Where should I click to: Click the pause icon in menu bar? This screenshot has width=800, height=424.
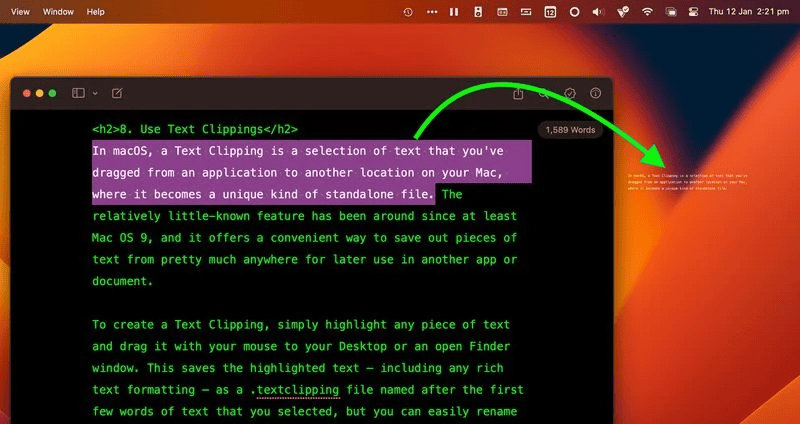tap(454, 12)
